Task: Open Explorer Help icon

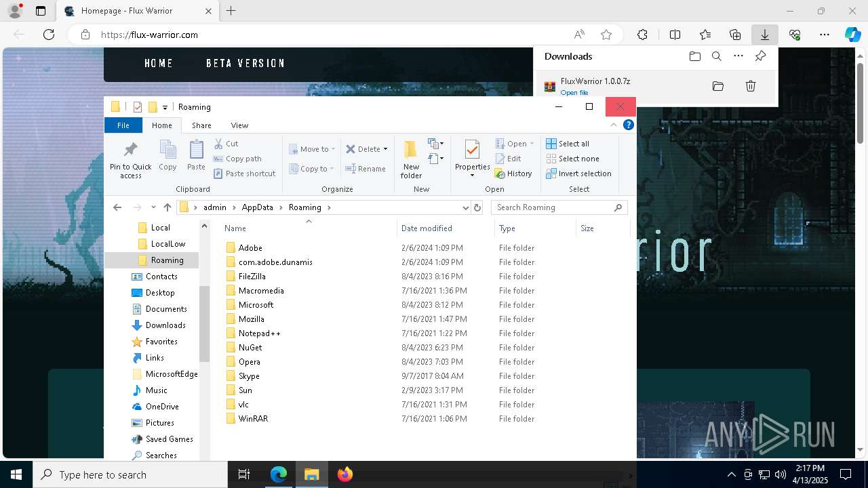Action: [x=629, y=125]
